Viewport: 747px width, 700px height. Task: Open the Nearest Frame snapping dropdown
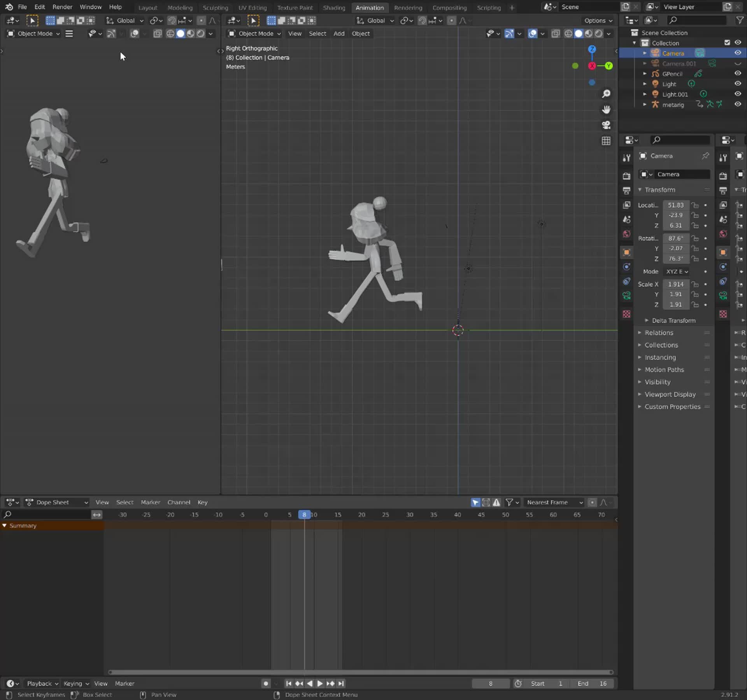click(554, 502)
